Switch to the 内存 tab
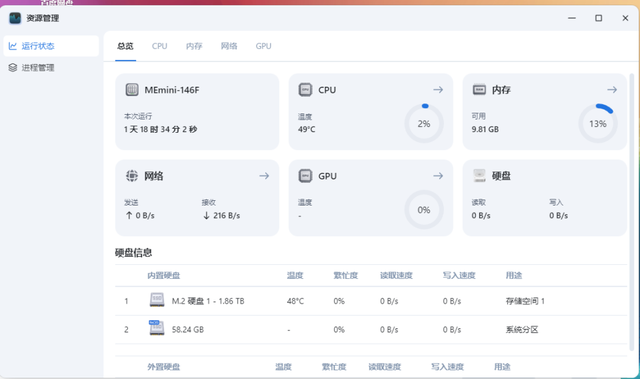The height and width of the screenshot is (379, 640). point(194,46)
